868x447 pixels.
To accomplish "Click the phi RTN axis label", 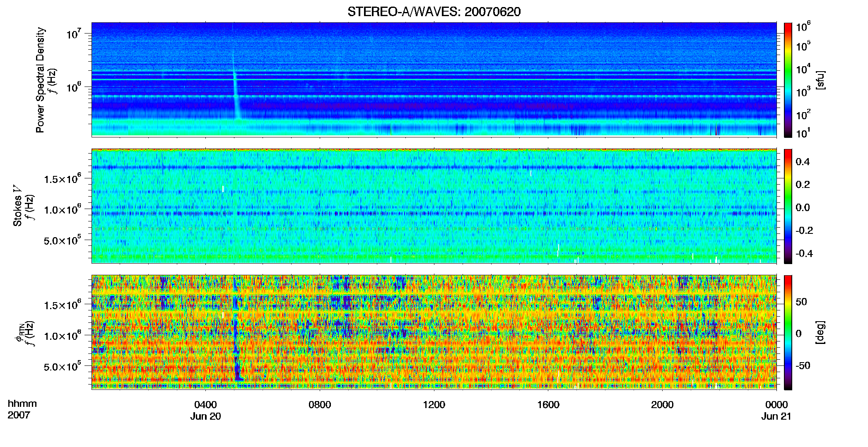I will (x=19, y=333).
